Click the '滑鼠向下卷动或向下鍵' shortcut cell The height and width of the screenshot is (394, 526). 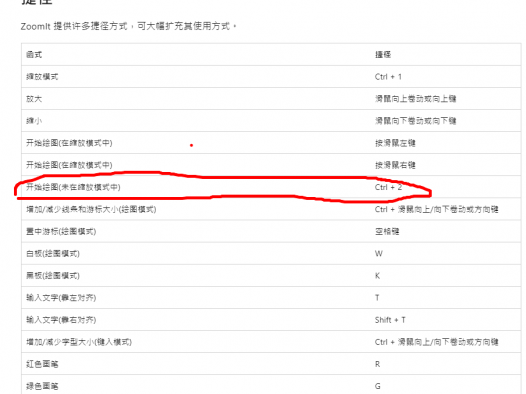(x=416, y=121)
